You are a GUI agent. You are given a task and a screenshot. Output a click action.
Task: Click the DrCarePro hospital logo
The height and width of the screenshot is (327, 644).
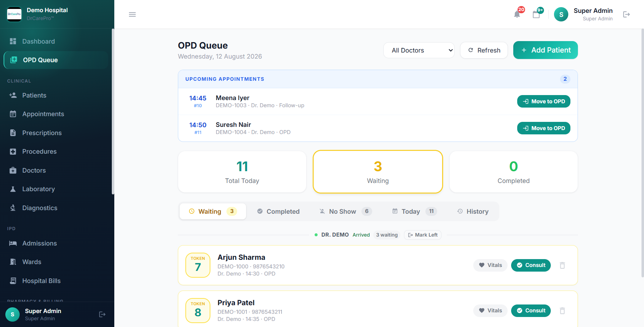14,14
